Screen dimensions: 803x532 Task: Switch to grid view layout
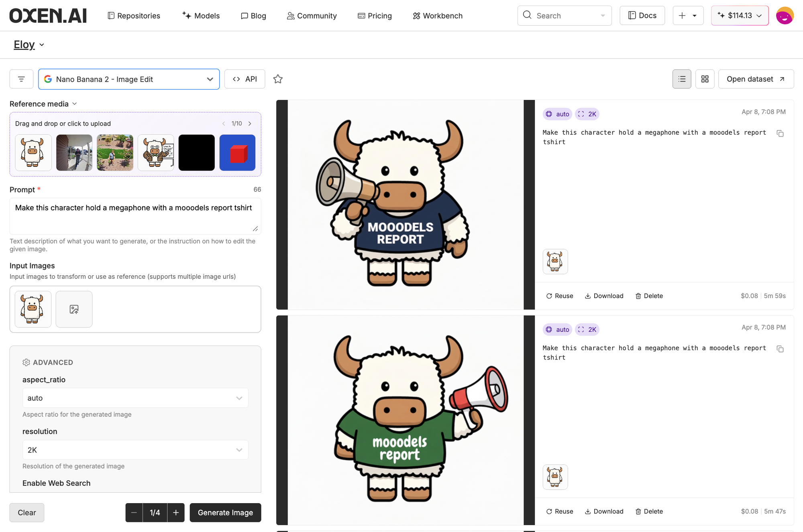point(705,79)
